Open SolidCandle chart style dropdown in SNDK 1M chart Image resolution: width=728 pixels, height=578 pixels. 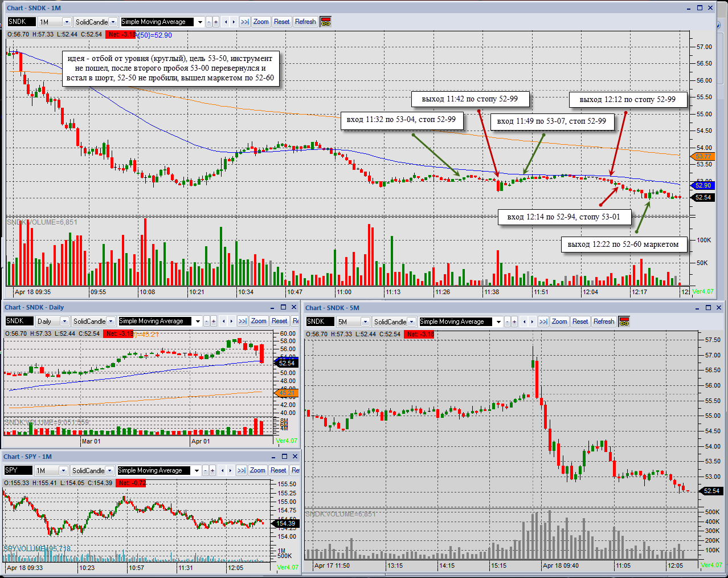[113, 22]
